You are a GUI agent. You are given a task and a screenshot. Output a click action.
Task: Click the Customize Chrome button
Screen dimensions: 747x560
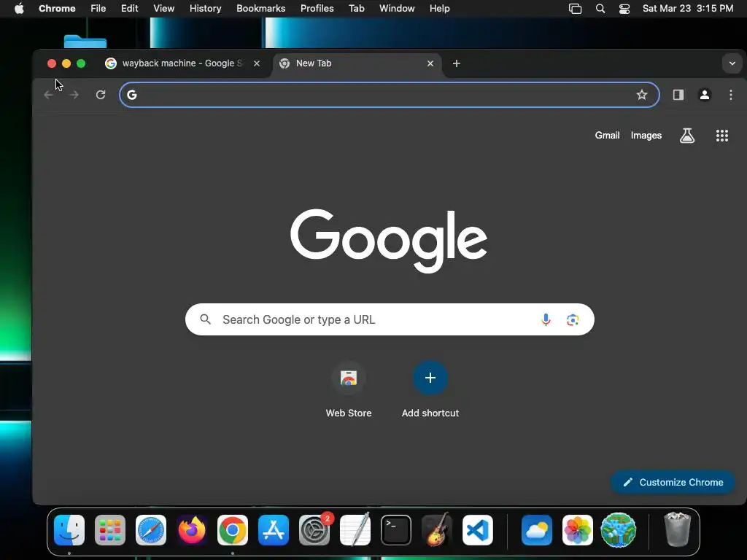(x=673, y=483)
